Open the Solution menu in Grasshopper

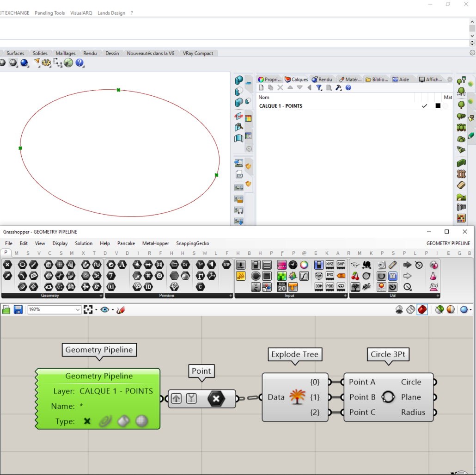point(84,243)
